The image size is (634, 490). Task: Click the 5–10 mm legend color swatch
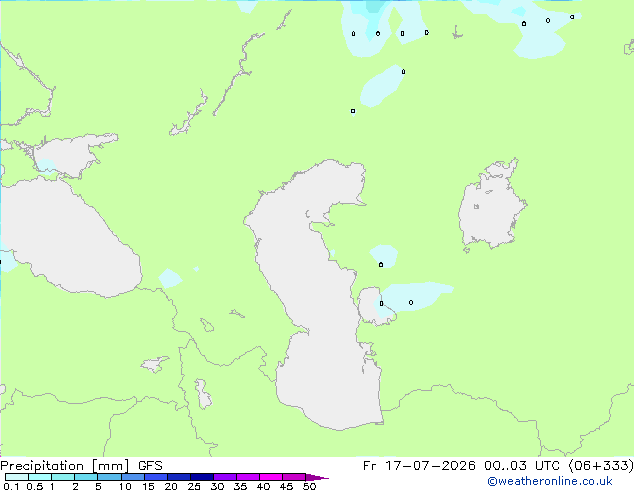109,477
